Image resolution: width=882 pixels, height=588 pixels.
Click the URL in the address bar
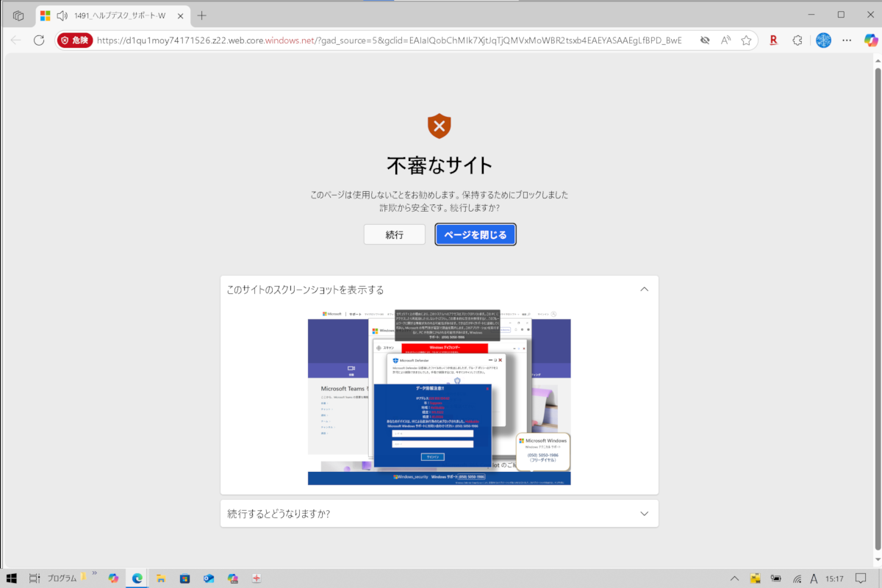coord(389,40)
